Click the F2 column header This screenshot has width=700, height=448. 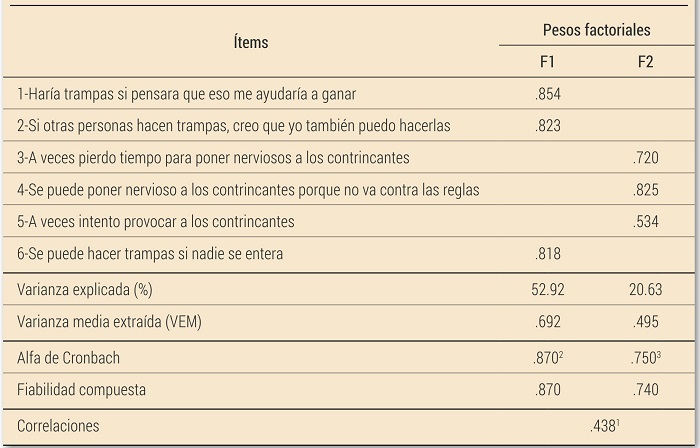(x=646, y=62)
